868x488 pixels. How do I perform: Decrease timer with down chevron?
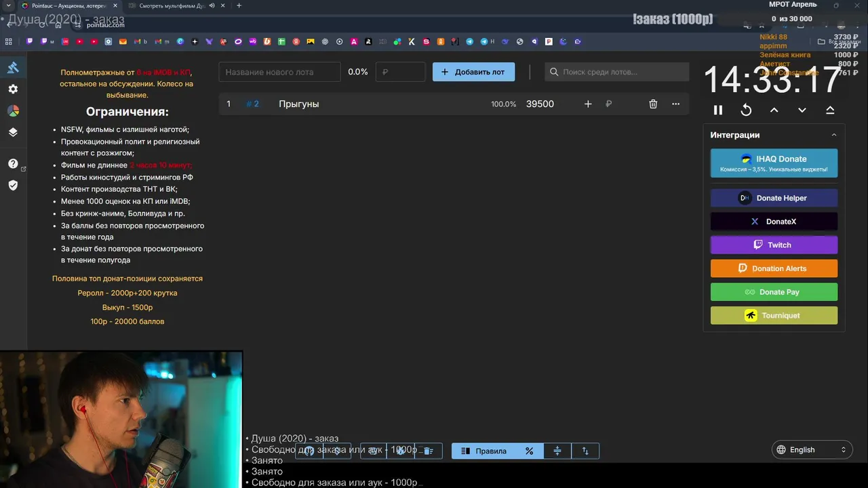(x=802, y=110)
